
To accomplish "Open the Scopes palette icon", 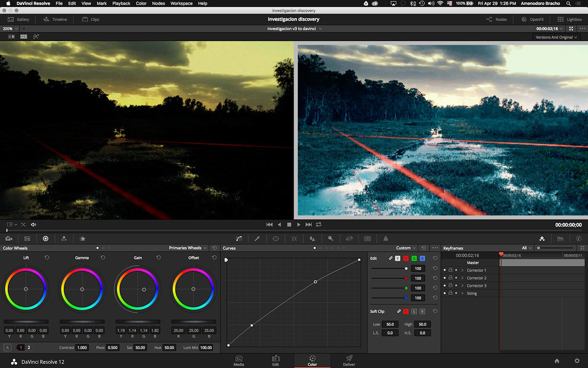I will click(560, 238).
